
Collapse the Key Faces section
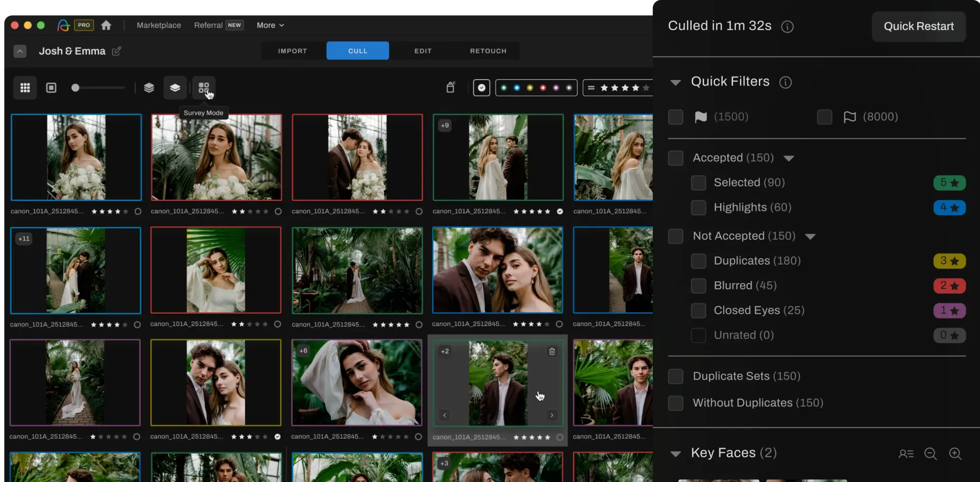pyautogui.click(x=675, y=453)
